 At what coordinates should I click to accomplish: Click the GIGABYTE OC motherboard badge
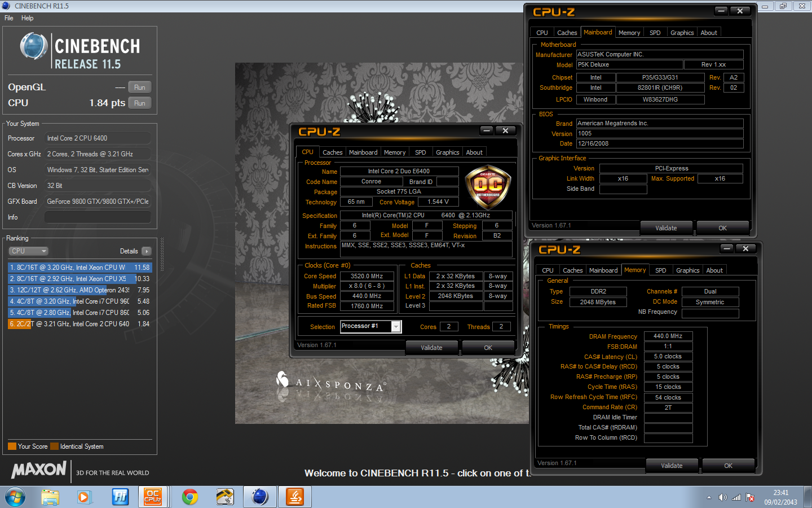click(x=488, y=187)
